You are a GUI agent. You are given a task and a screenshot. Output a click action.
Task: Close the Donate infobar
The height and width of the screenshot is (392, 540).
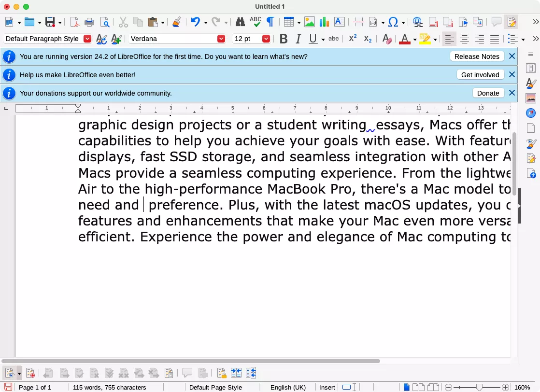(x=512, y=93)
